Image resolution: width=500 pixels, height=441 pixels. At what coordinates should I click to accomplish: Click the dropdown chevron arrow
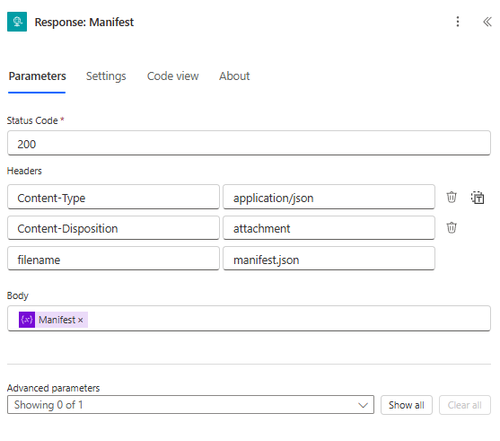tap(363, 405)
